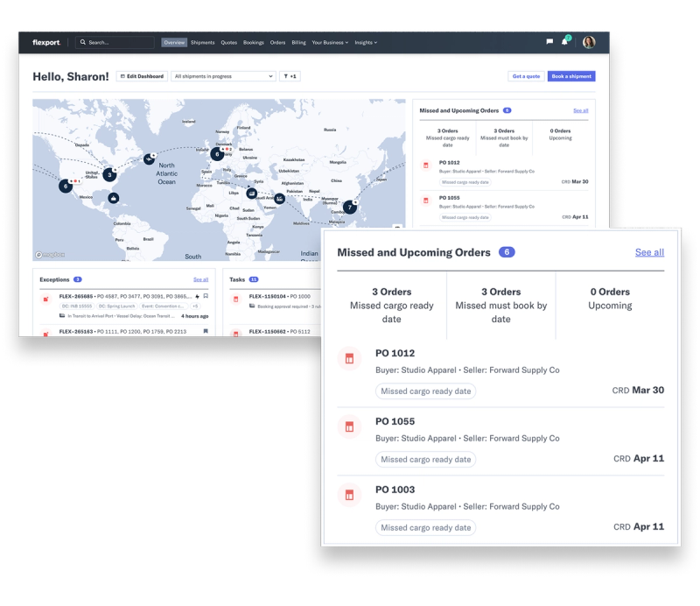Image resolution: width=700 pixels, height=606 pixels.
Task: Open the Shipments tab
Action: point(203,42)
